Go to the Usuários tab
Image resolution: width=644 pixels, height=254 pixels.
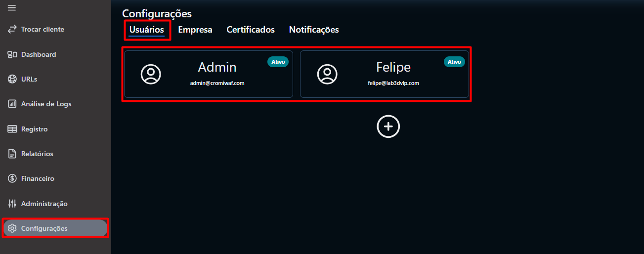(x=147, y=30)
